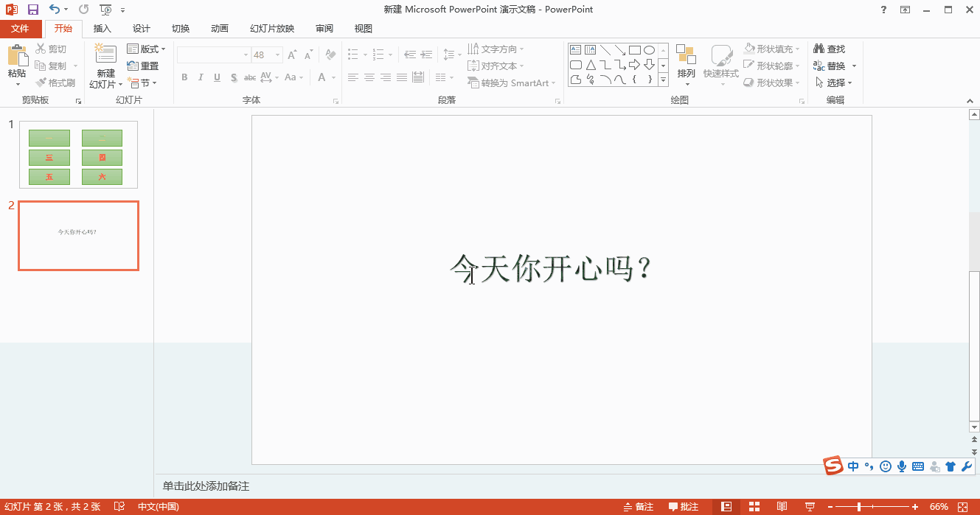Image resolution: width=980 pixels, height=515 pixels.
Task: Click the Sogou microphone voice input icon
Action: point(902,466)
